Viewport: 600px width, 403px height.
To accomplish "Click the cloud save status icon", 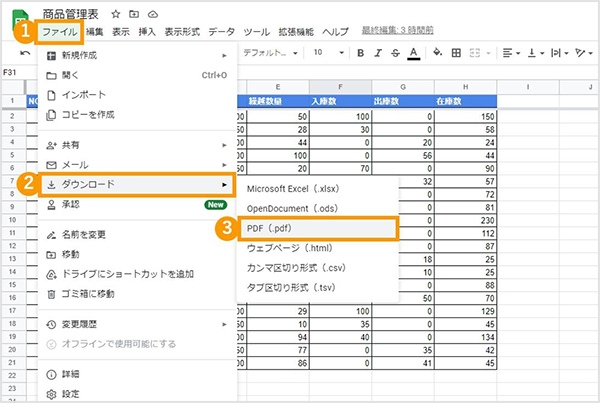I will coord(153,14).
